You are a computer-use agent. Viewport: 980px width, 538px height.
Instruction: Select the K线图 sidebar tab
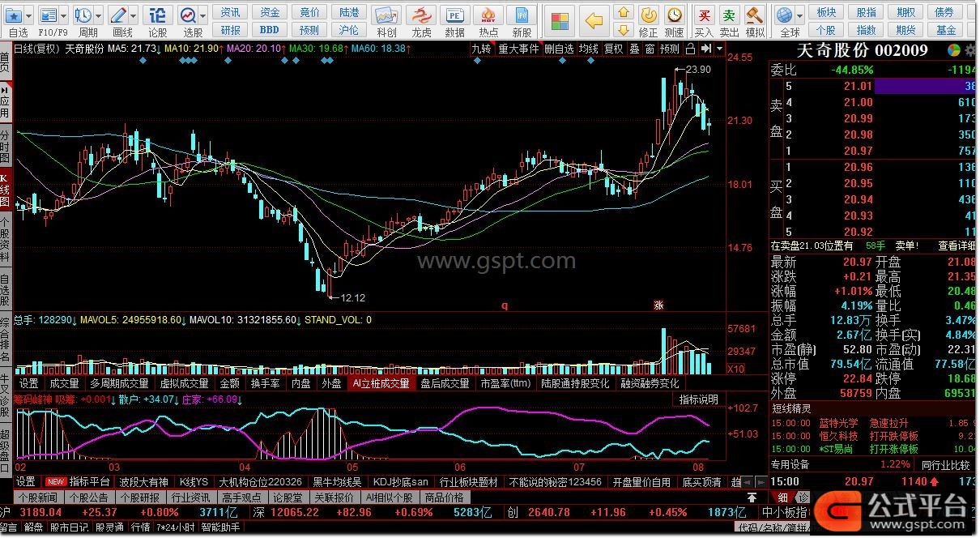pos(6,189)
